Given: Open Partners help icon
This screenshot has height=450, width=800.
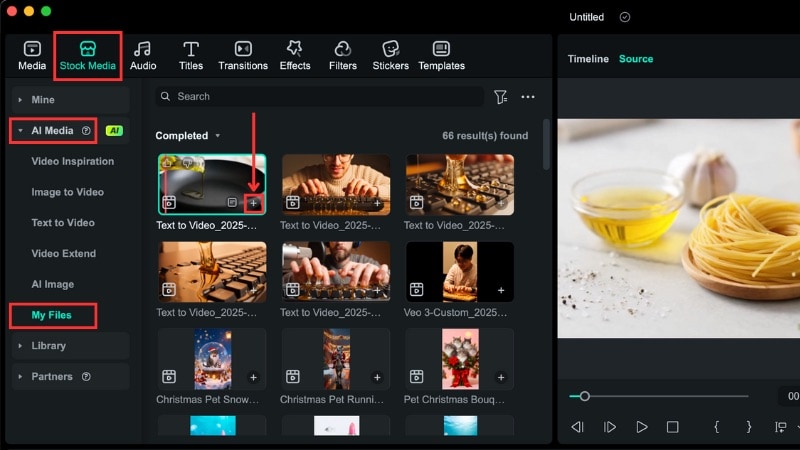Looking at the screenshot, I should coord(86,377).
